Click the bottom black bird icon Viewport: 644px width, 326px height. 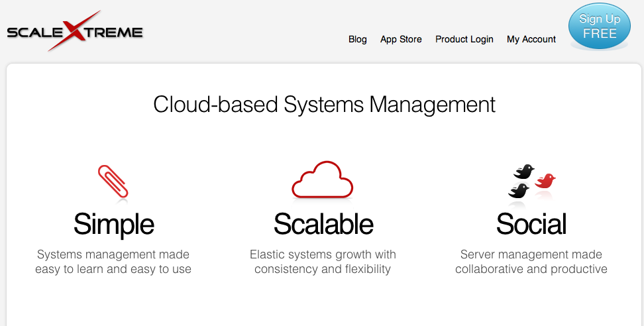[x=519, y=191]
